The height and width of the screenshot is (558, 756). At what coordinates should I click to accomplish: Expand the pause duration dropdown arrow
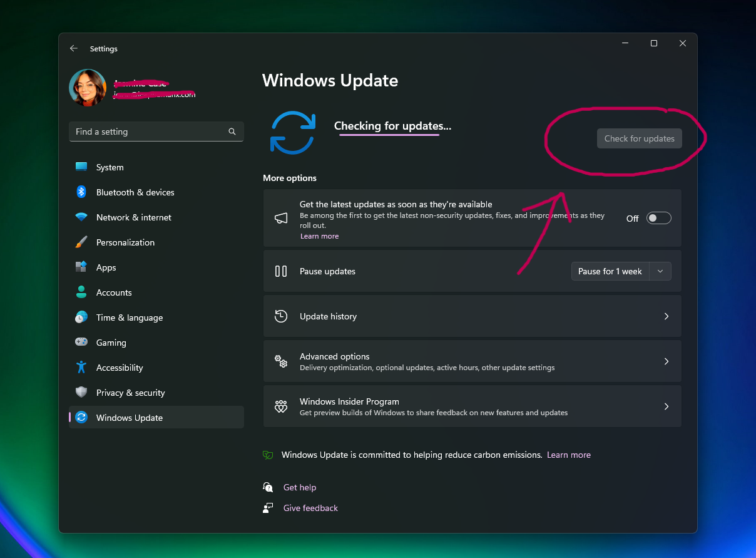[660, 271]
